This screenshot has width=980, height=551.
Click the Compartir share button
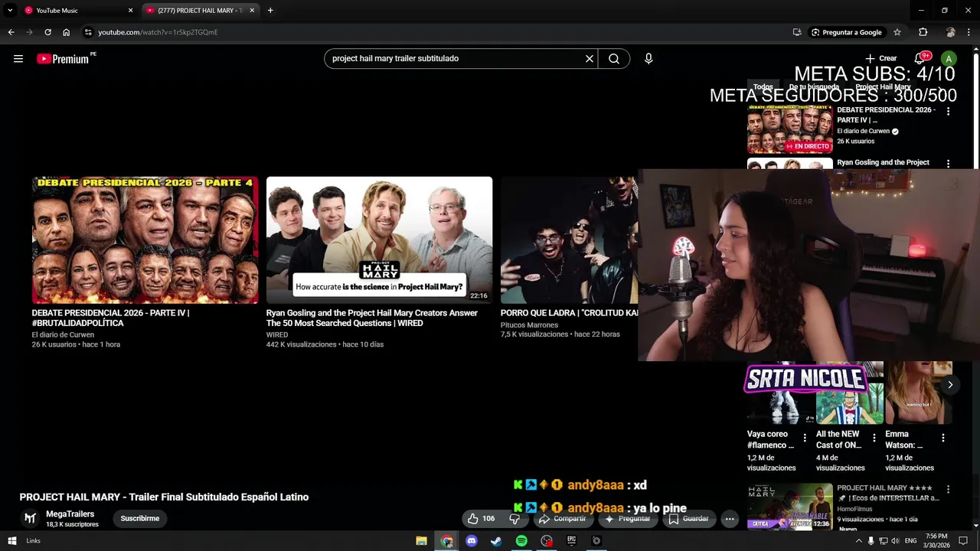(x=562, y=519)
